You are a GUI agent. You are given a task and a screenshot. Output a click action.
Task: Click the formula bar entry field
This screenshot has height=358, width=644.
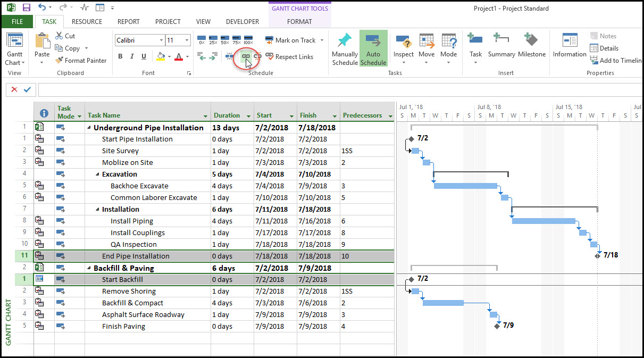point(340,90)
